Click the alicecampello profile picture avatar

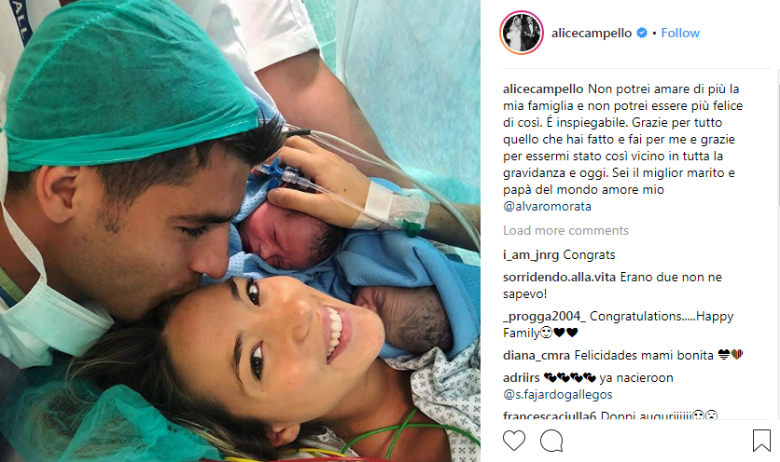pyautogui.click(x=521, y=33)
